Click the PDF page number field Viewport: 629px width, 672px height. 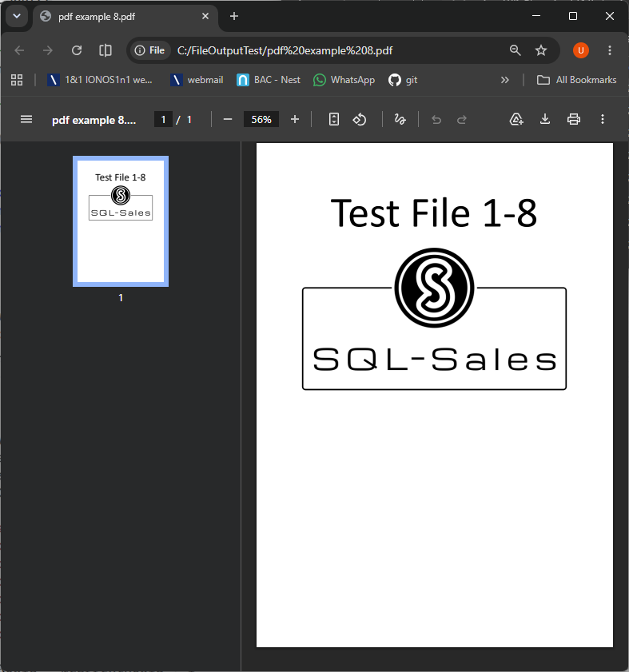tap(163, 120)
